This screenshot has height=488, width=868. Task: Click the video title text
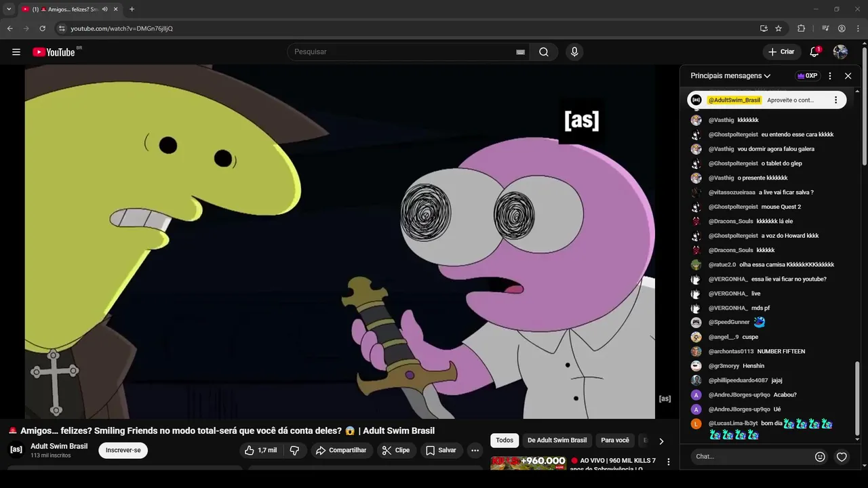(221, 431)
